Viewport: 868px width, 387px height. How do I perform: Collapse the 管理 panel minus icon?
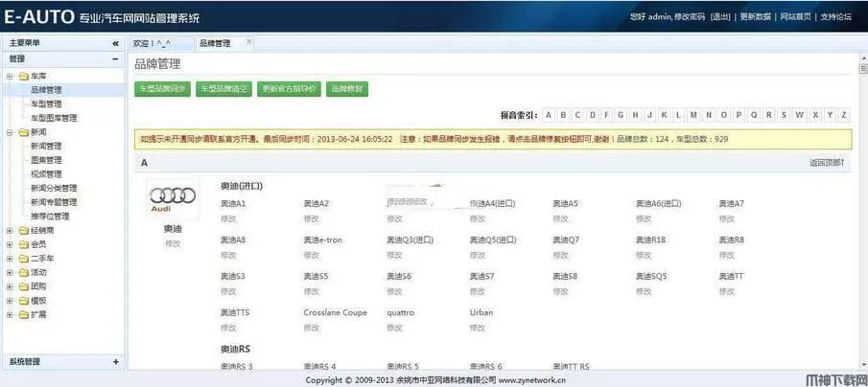coord(115,58)
